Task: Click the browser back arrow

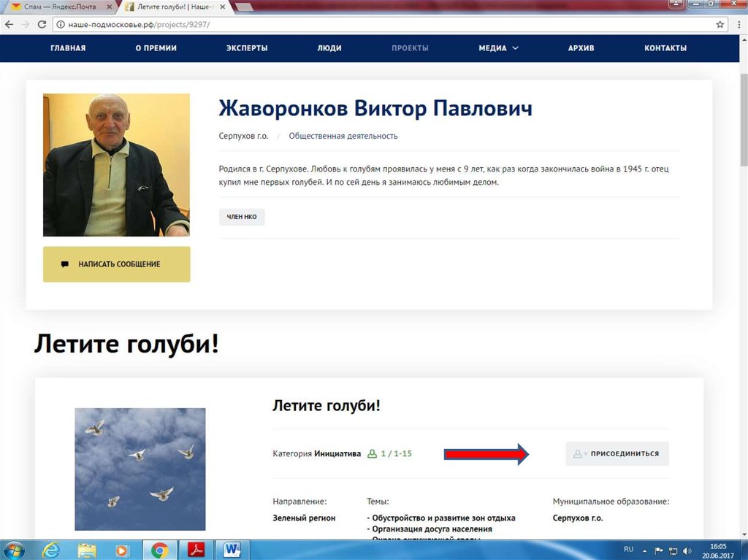Action: click(x=9, y=24)
